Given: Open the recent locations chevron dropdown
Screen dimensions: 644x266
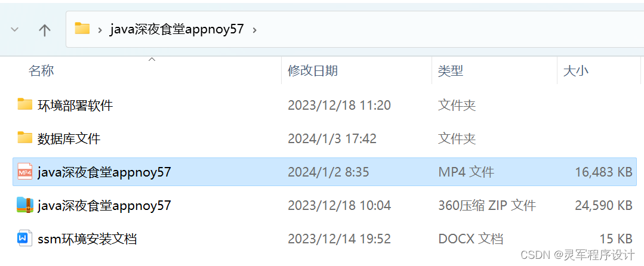Looking at the screenshot, I should (15, 30).
